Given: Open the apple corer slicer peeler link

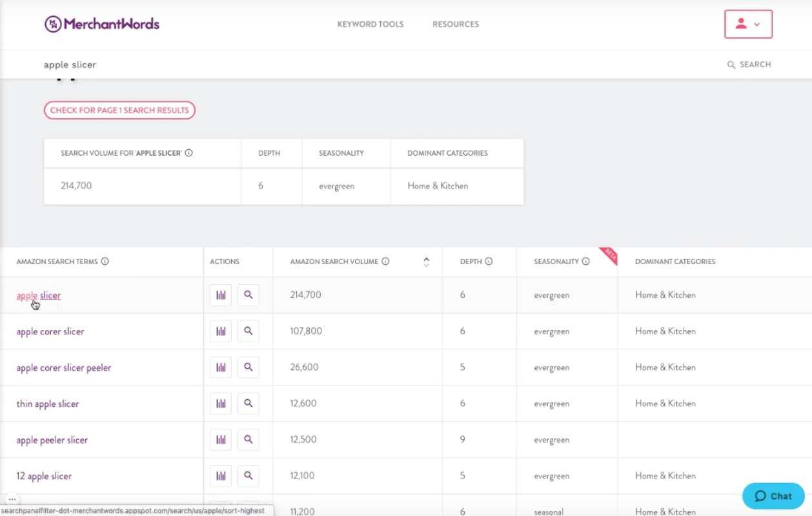Looking at the screenshot, I should [x=64, y=367].
